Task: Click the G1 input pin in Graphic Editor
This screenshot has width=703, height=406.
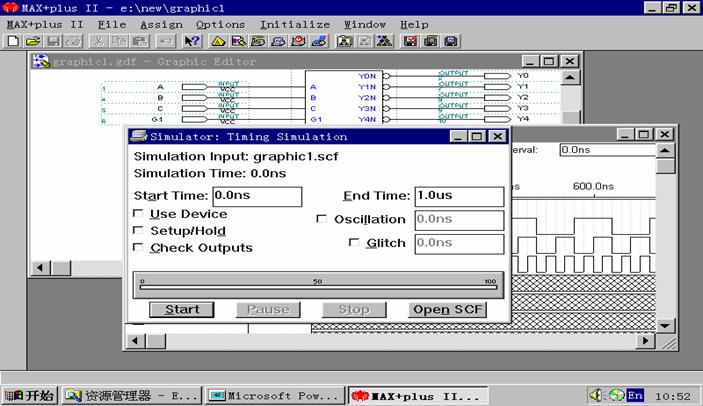Action: click(195, 119)
